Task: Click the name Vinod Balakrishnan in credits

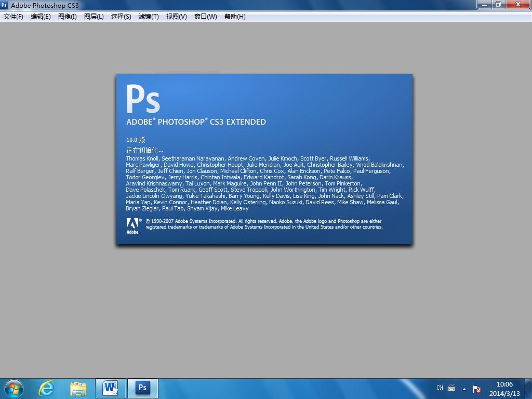Action: click(379, 165)
